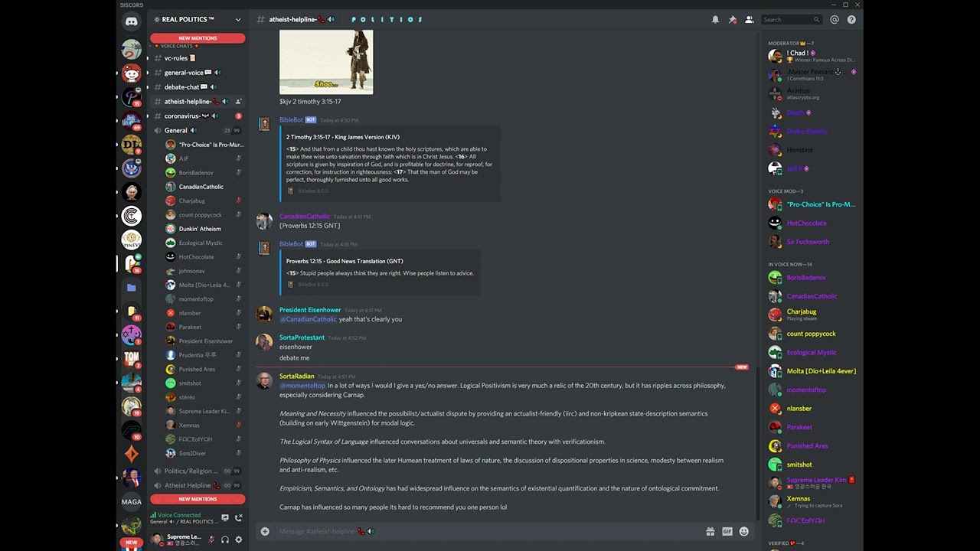The height and width of the screenshot is (551, 980).
Task: Open the server folder icon in sidebar
Action: pos(131,288)
